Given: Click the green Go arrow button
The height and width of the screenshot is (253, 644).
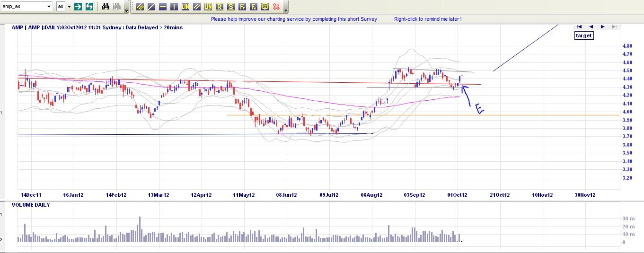Looking at the screenshot, I should [78, 7].
